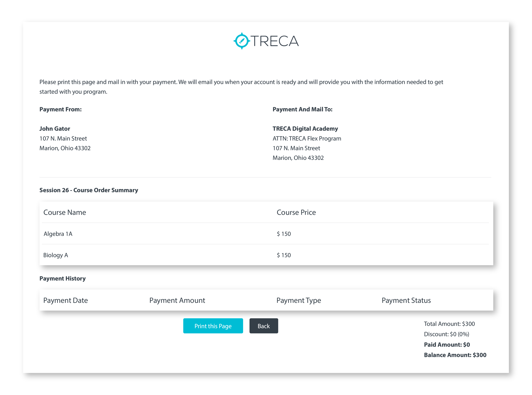Click the Payment Status column header
Image resolution: width=532 pixels, height=395 pixels.
(x=406, y=300)
